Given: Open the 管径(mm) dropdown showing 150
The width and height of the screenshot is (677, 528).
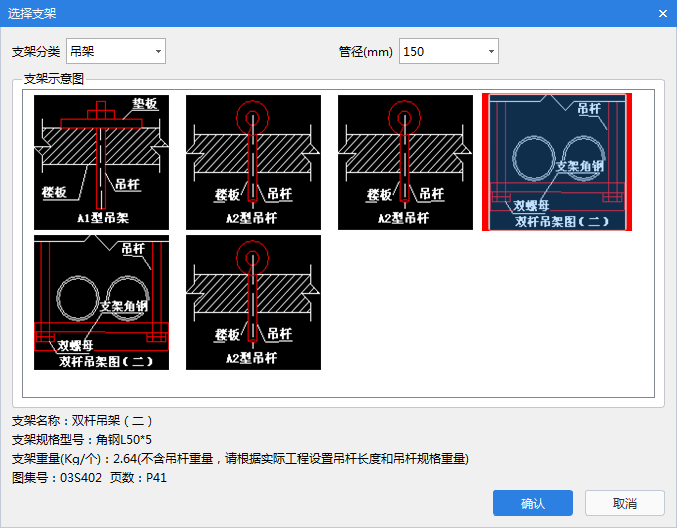Looking at the screenshot, I should (449, 51).
